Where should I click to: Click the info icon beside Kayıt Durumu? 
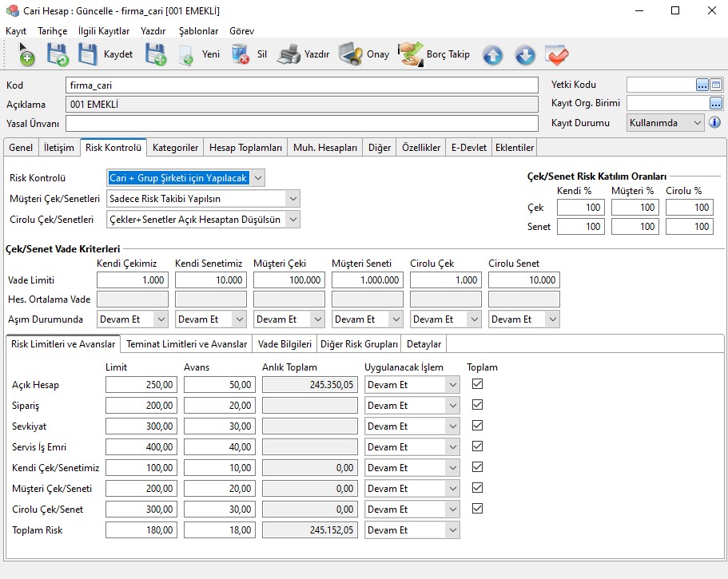(715, 123)
